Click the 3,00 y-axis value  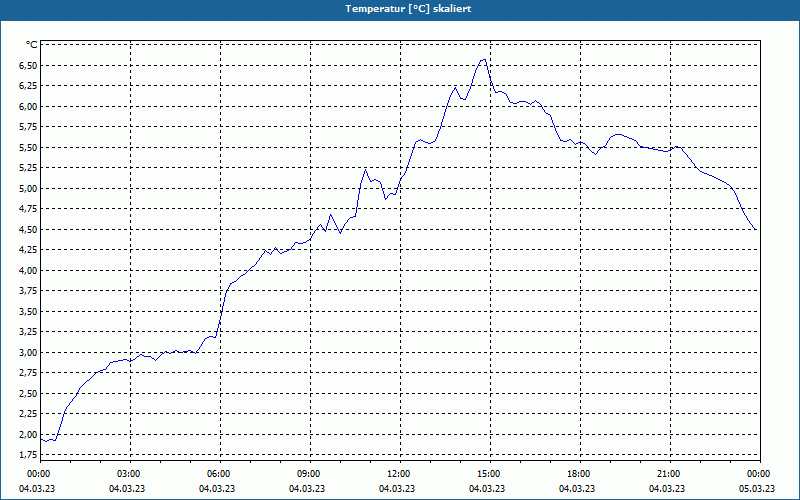point(28,353)
